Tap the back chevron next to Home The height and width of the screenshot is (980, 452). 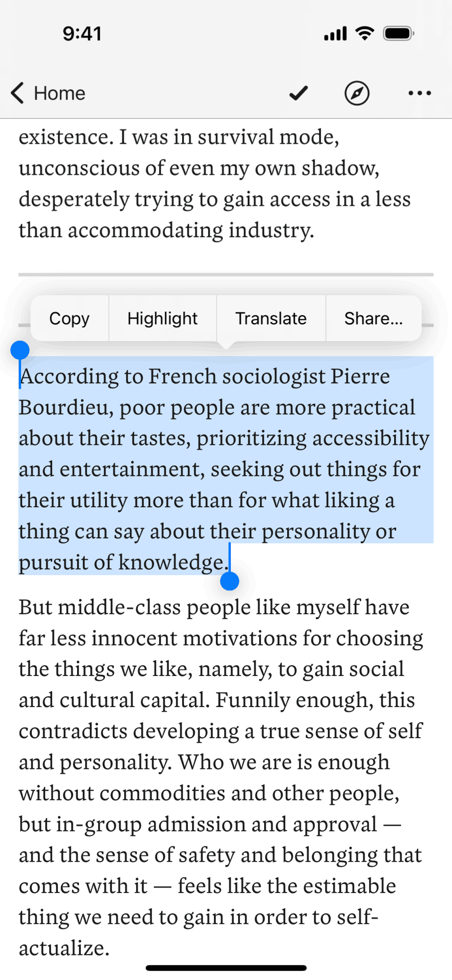click(17, 93)
